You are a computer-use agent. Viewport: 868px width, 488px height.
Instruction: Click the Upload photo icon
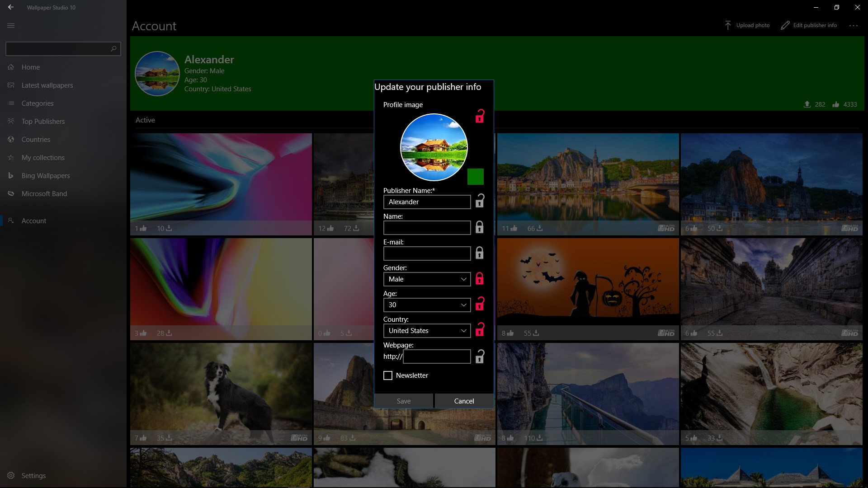[728, 25]
